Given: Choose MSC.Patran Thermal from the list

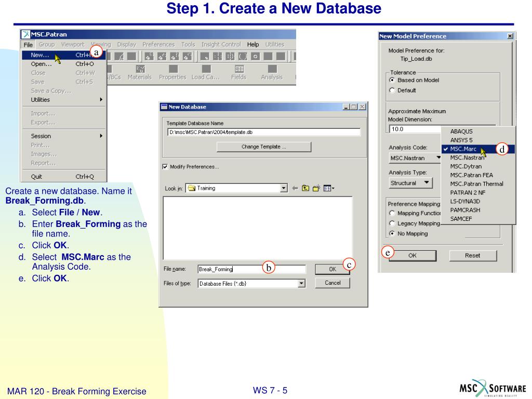Looking at the screenshot, I should coord(478,184).
